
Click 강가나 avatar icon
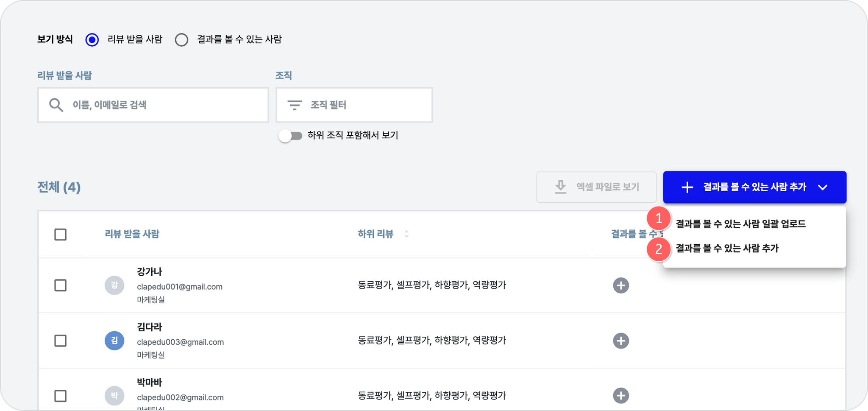click(x=114, y=285)
